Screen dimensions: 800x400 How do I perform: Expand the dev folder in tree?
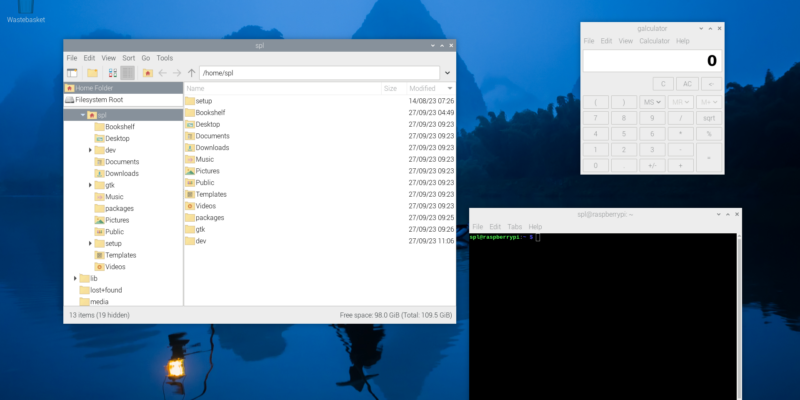(x=90, y=150)
